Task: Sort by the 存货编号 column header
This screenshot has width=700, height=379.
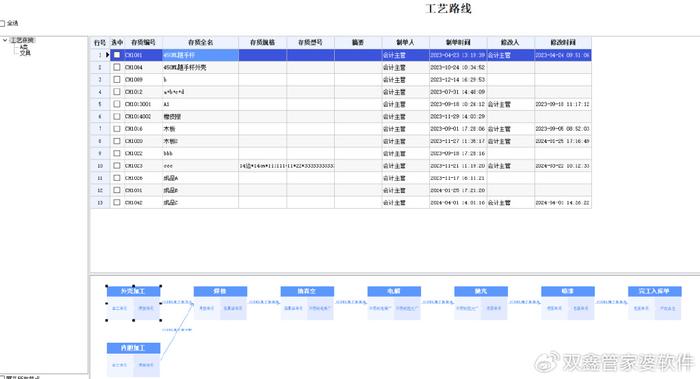Action: (x=143, y=42)
